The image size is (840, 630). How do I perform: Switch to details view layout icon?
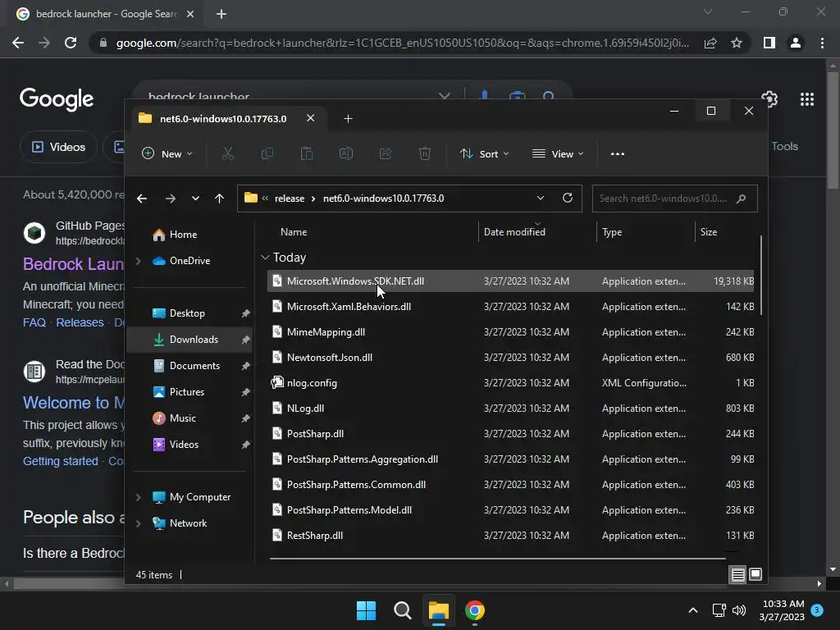pos(737,575)
